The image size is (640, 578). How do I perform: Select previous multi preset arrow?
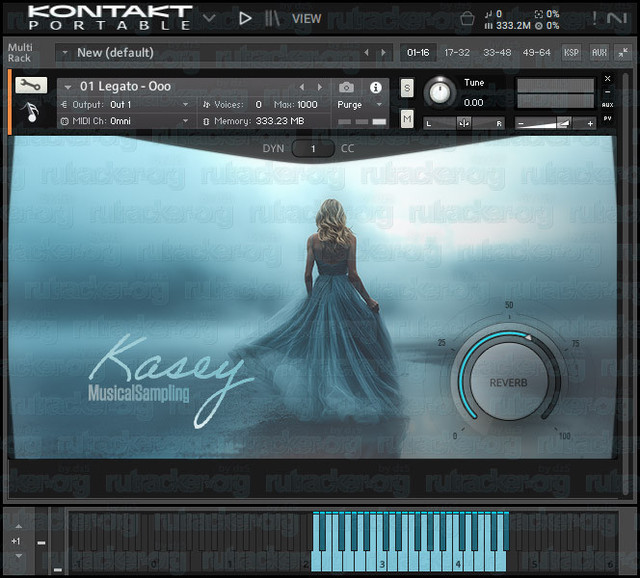[x=367, y=53]
